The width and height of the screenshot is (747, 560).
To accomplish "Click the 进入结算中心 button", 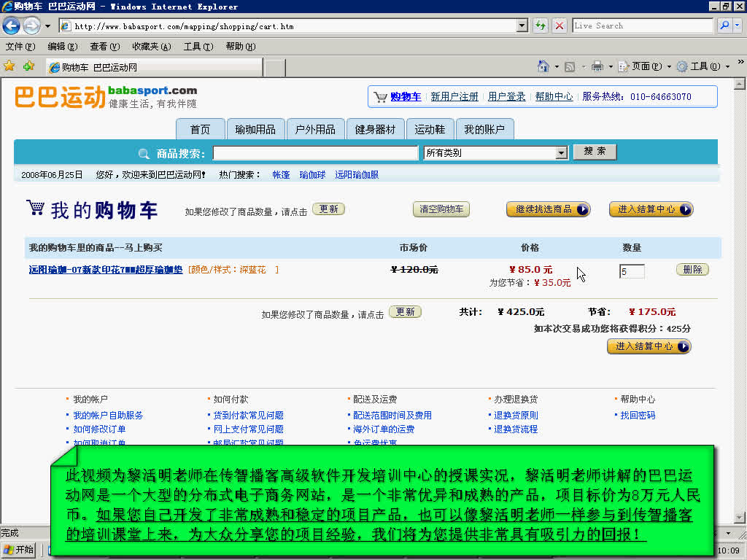I will click(650, 209).
